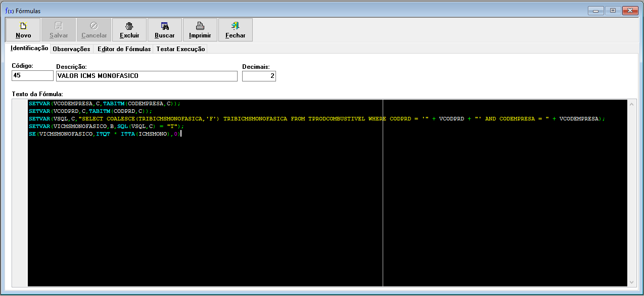The height and width of the screenshot is (296, 644).
Task: Click the line starting SETVAR(VCODEMPRESA
Action: 104,103
